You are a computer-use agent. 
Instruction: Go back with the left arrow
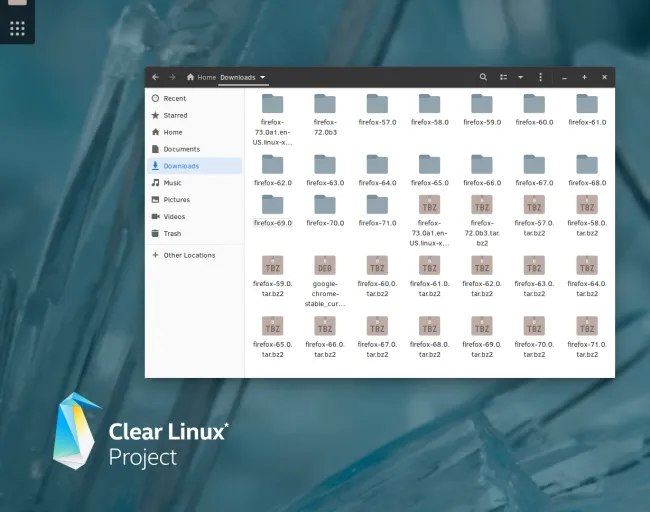coord(155,77)
